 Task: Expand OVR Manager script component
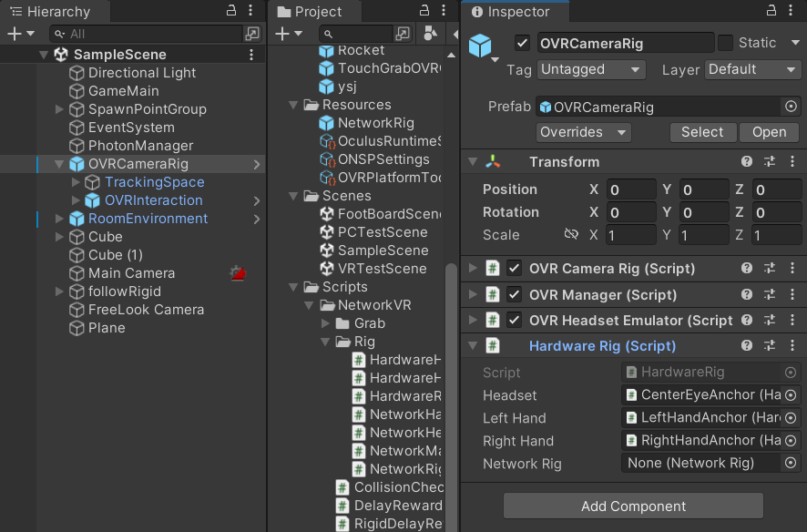473,294
